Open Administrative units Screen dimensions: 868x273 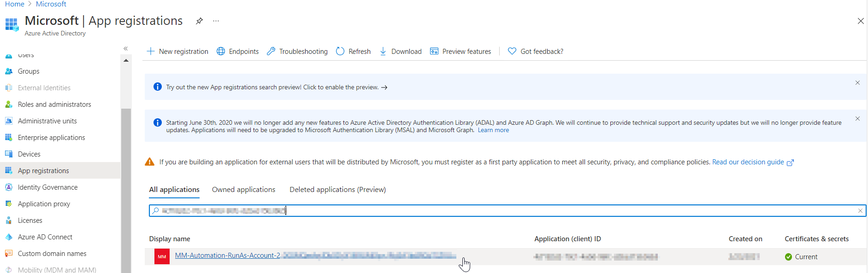(47, 121)
